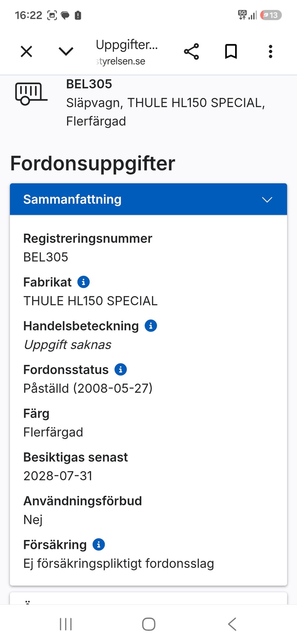Minimize tab with down chevron

pos(66,51)
